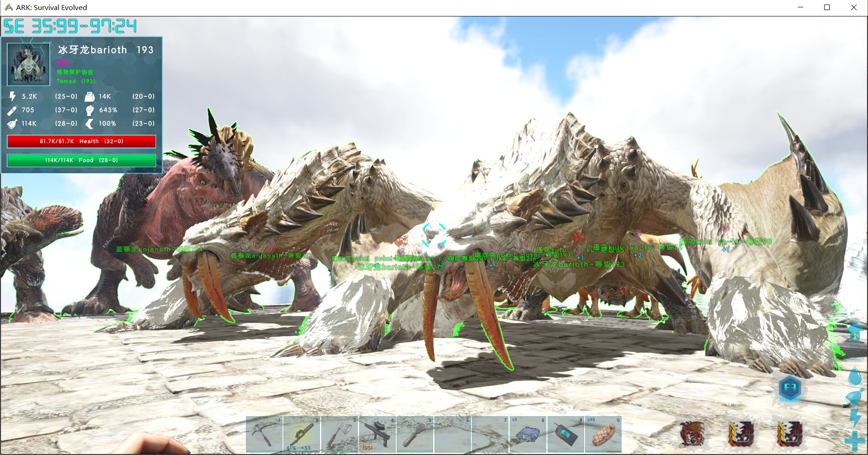The width and height of the screenshot is (868, 455).
Task: Click the red Health bar
Action: 81,141
